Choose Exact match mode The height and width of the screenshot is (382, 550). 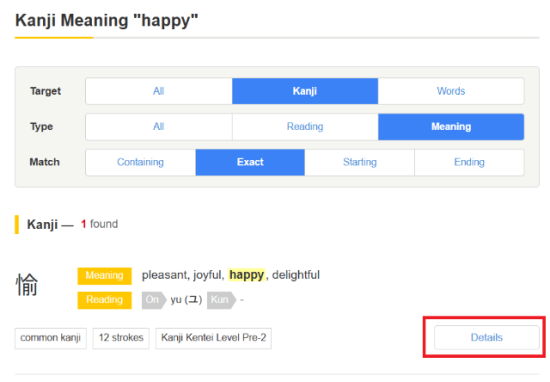coord(250,162)
